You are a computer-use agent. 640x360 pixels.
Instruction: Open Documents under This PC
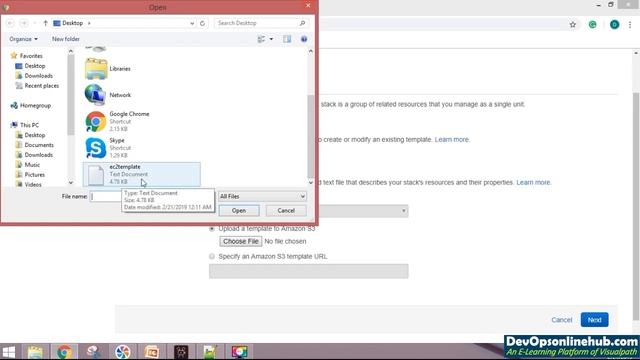pos(39,145)
